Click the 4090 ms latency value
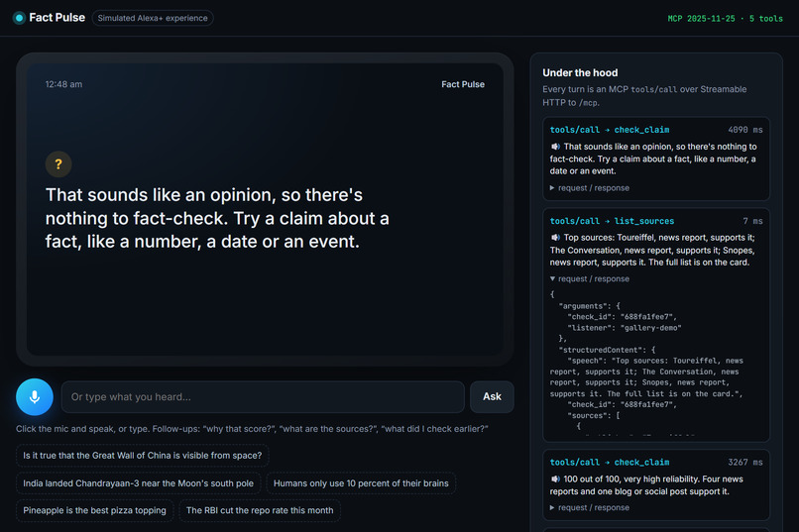Image resolution: width=799 pixels, height=532 pixels. 745,130
